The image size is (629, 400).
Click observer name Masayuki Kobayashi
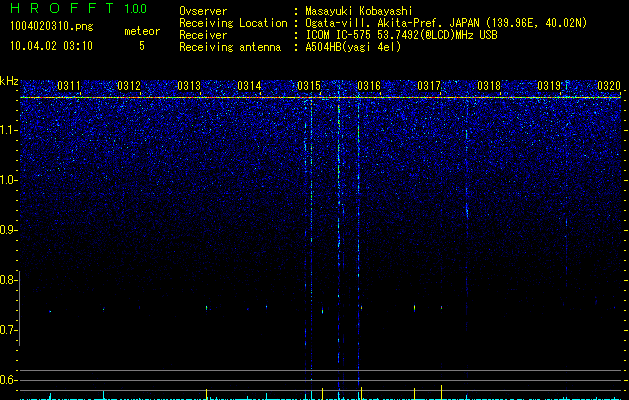(358, 11)
